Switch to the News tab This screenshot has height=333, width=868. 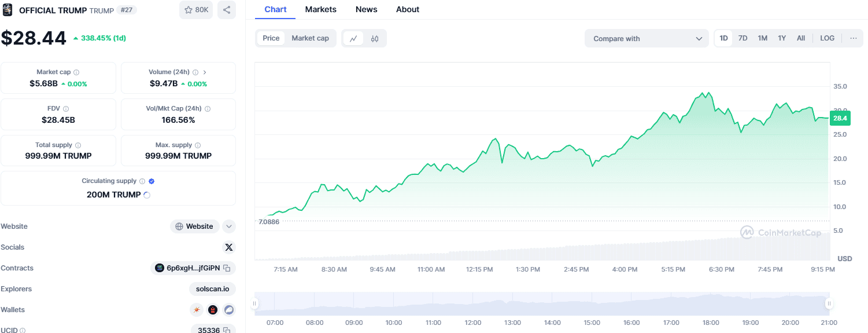[x=367, y=9]
